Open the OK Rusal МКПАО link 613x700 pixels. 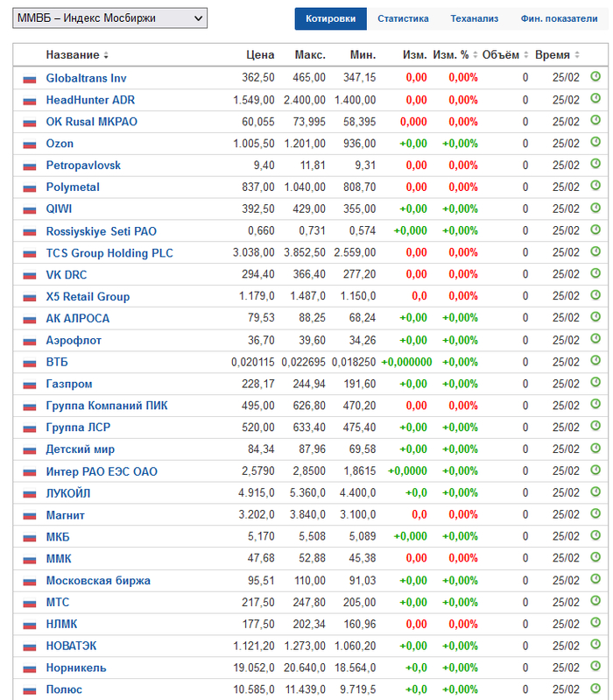click(x=91, y=122)
